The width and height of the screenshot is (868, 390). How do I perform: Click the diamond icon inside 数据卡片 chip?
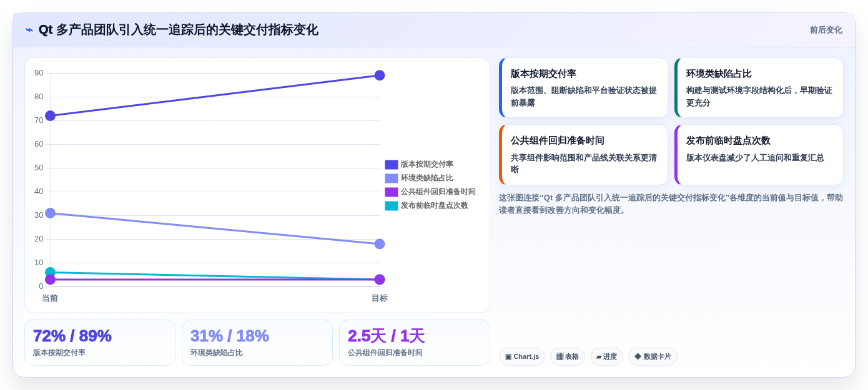pyautogui.click(x=638, y=357)
